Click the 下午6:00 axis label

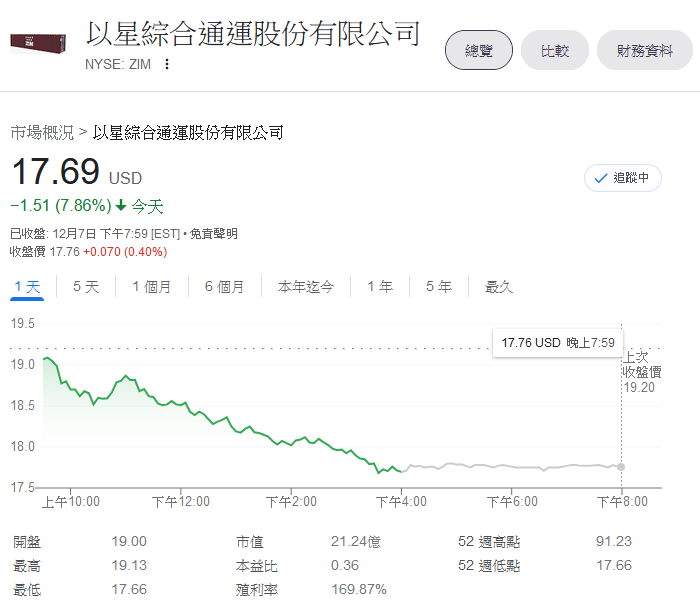tap(512, 502)
